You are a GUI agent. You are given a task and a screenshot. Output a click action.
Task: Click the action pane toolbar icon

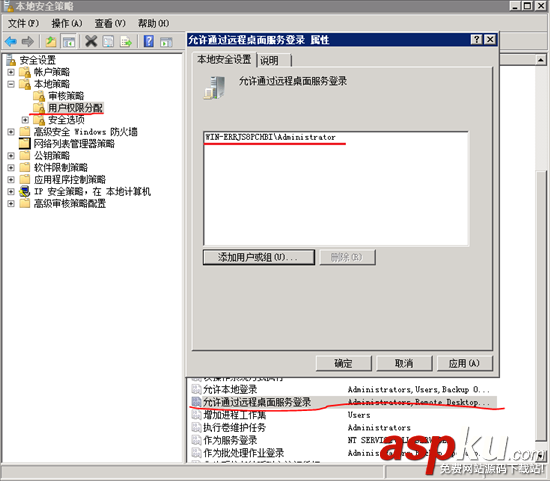point(166,42)
